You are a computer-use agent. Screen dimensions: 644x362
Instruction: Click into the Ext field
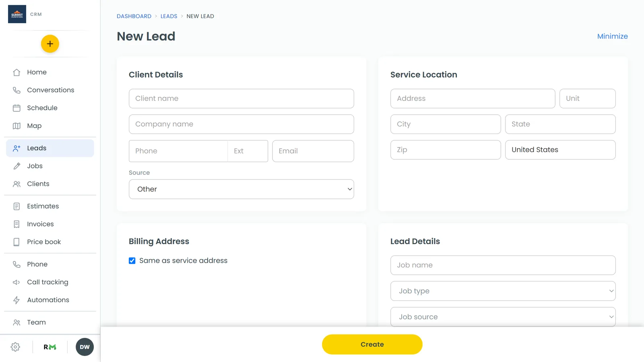[x=248, y=151]
